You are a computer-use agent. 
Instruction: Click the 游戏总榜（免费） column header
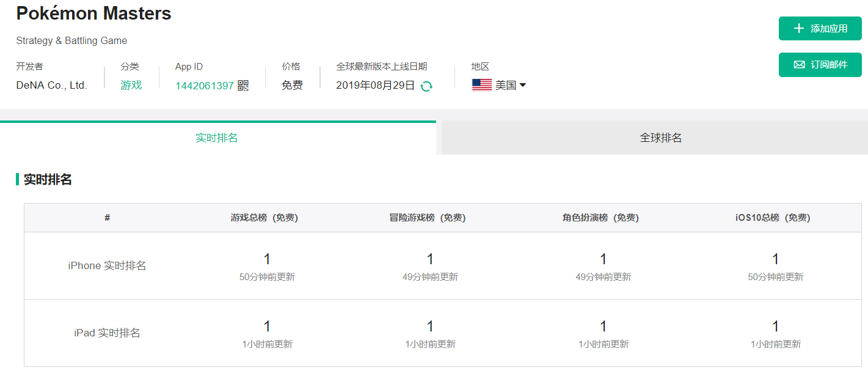point(264,218)
